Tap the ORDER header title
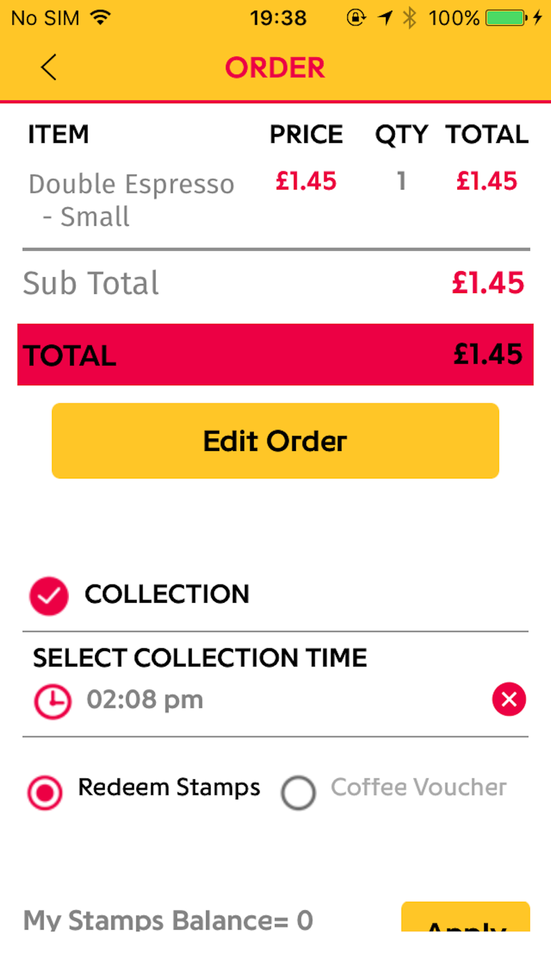This screenshot has height=980, width=551. (275, 68)
